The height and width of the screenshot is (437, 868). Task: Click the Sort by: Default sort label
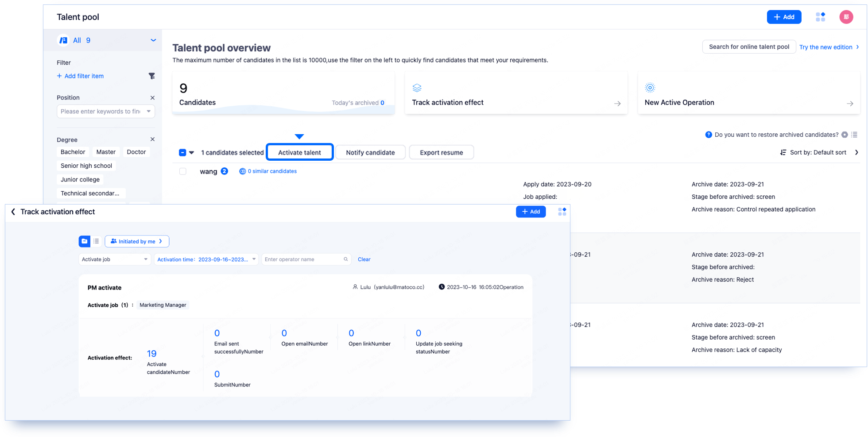(x=818, y=152)
